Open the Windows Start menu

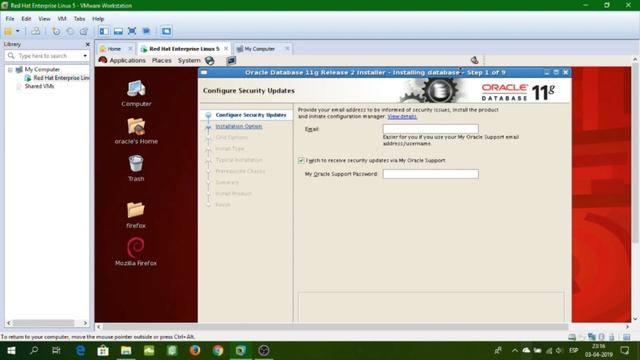coord(11,351)
